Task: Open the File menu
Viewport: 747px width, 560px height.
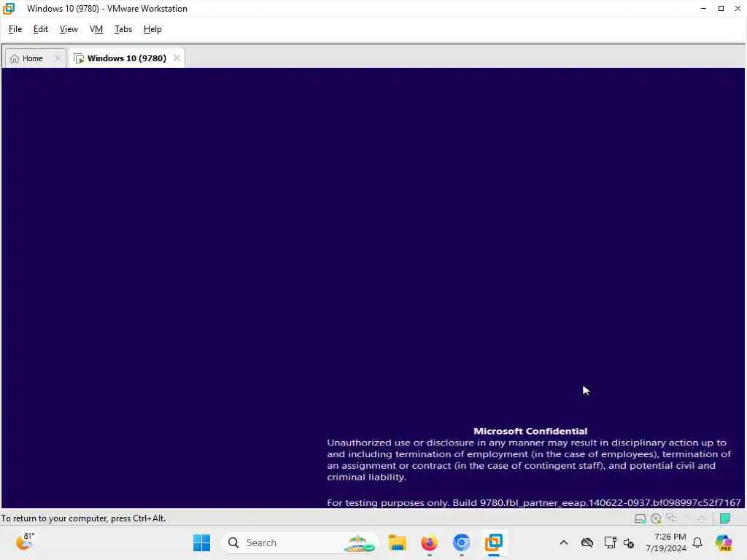Action: (15, 29)
